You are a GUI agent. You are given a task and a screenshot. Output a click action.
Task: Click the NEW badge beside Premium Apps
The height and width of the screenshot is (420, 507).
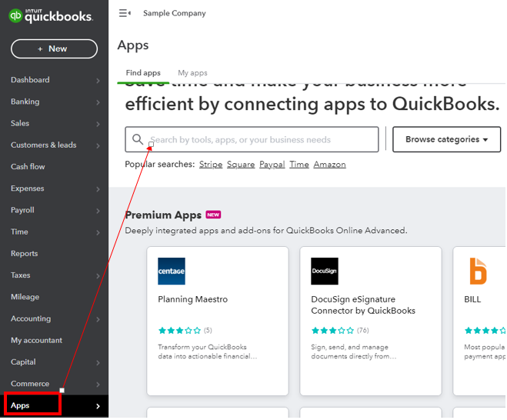point(213,215)
